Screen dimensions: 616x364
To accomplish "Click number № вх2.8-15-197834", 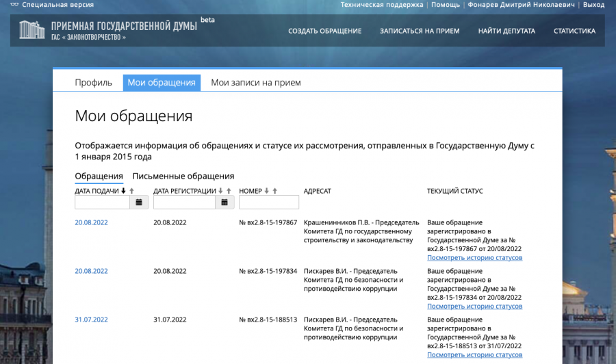I will tap(268, 272).
